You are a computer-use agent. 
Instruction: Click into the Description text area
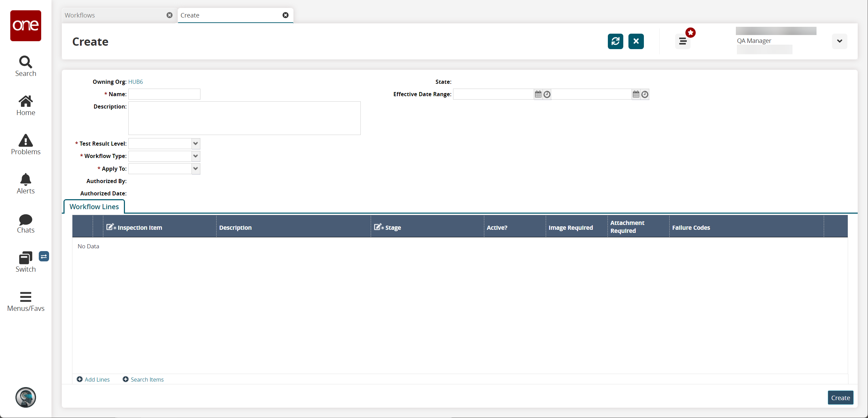244,118
